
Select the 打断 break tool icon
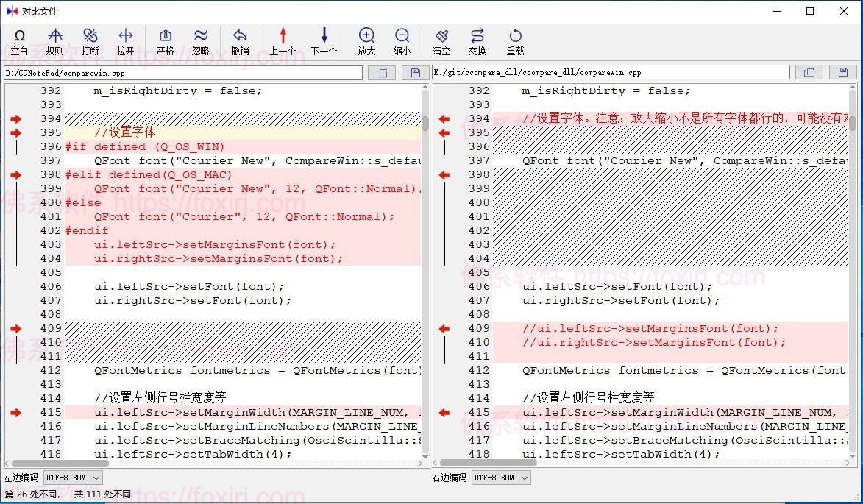point(90,40)
